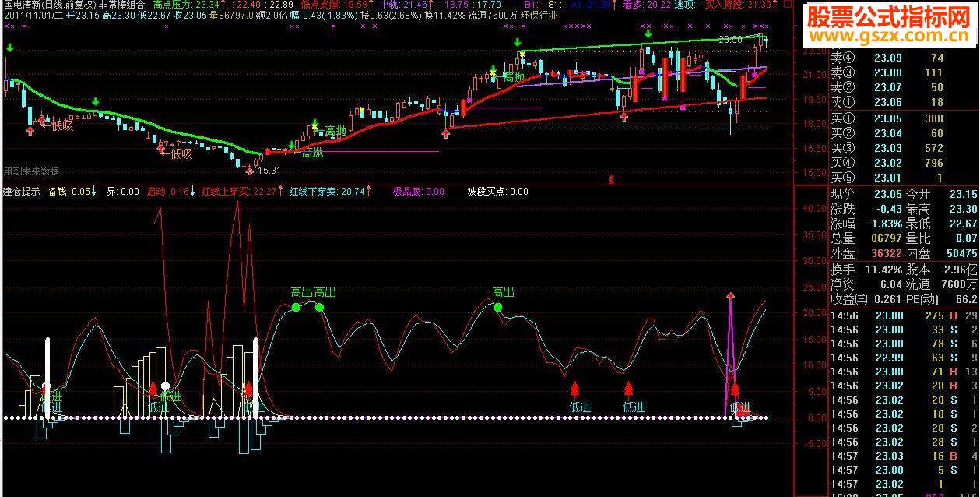Screen dimensions: 980x497
Task: Click the 23.50 highest price label
Action: click(729, 40)
